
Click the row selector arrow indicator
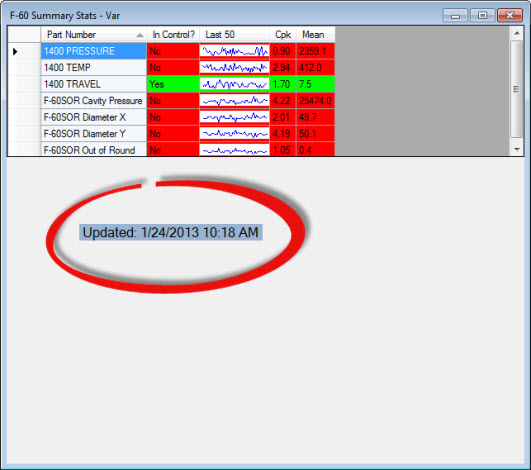(15, 51)
